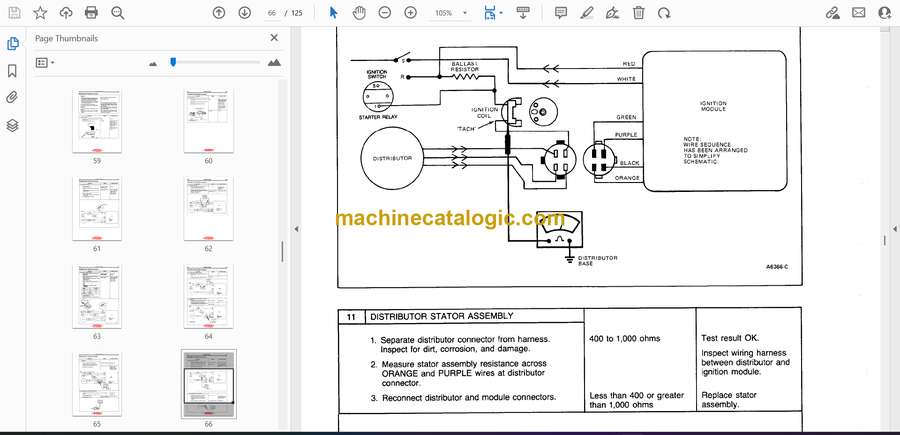Delete using the trash can icon

[638, 13]
